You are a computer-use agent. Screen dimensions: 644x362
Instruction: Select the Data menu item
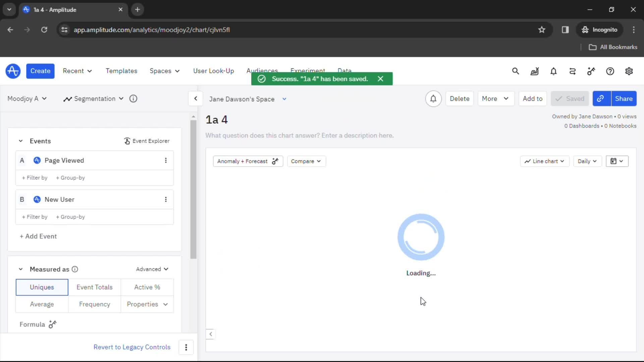pyautogui.click(x=344, y=71)
